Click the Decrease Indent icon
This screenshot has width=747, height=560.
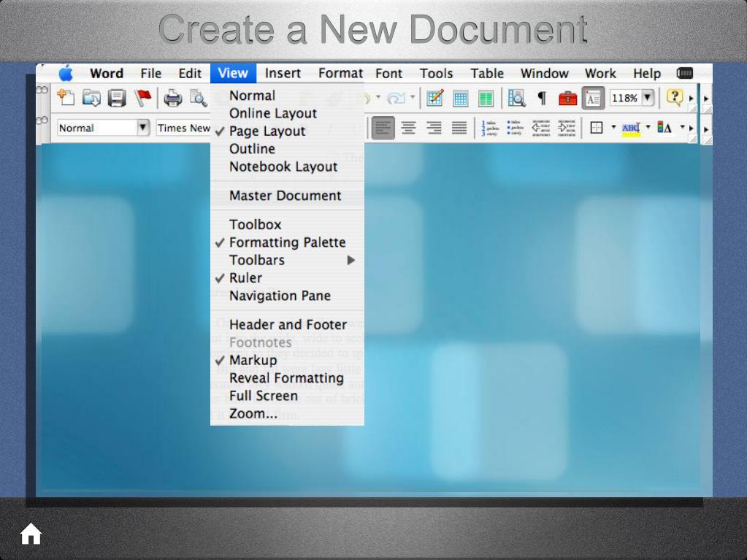tap(541, 128)
